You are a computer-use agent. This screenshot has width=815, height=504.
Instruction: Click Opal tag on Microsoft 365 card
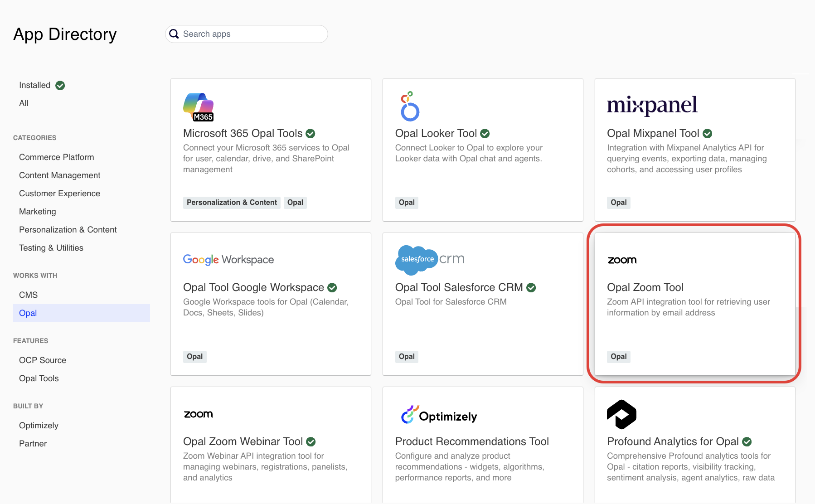295,203
